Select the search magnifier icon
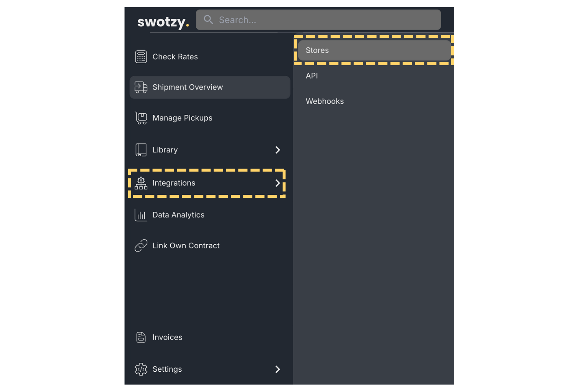 pyautogui.click(x=208, y=20)
